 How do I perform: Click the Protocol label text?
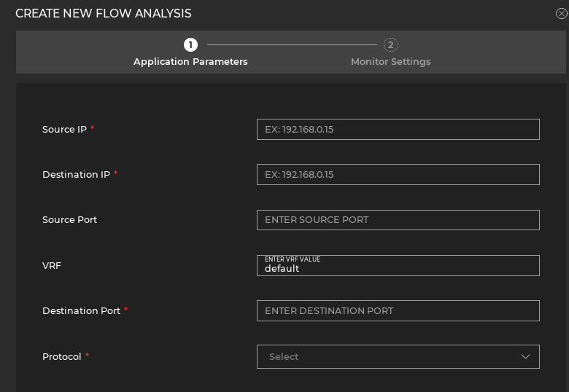pyautogui.click(x=61, y=357)
